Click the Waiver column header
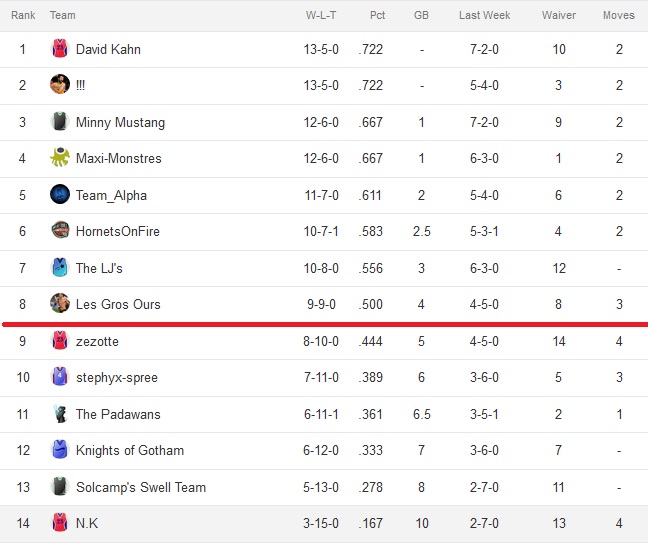 (559, 15)
